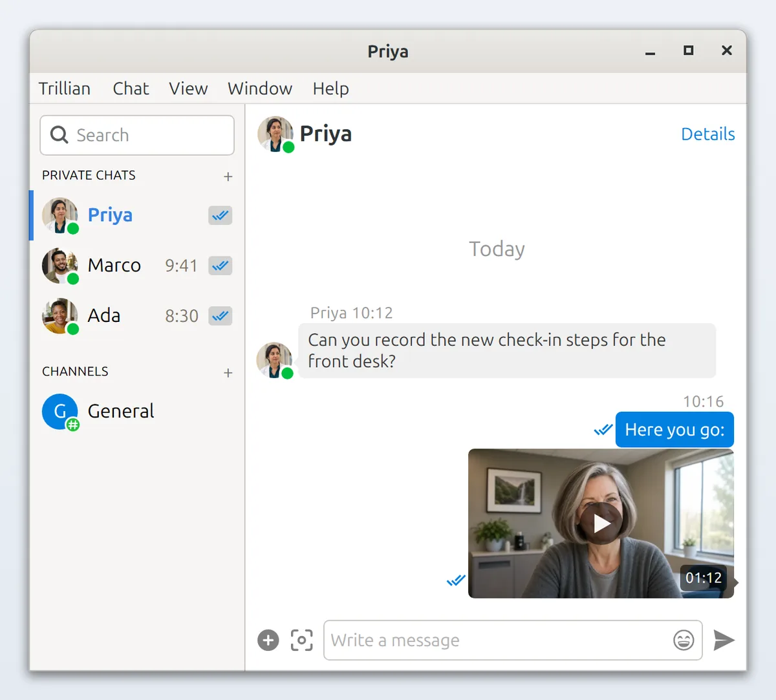Click the read-receipt checkmark in Marco's row
Viewport: 776px width, 700px height.
click(x=220, y=266)
